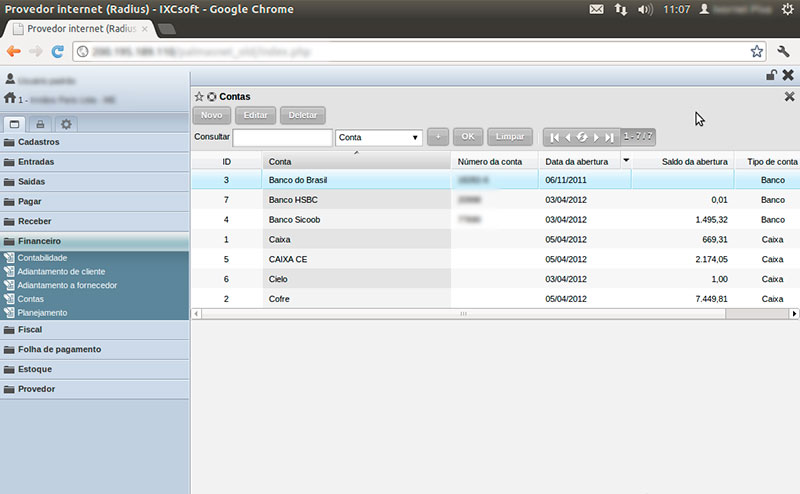
Task: Expand the Estoque menu section
Action: (94, 369)
